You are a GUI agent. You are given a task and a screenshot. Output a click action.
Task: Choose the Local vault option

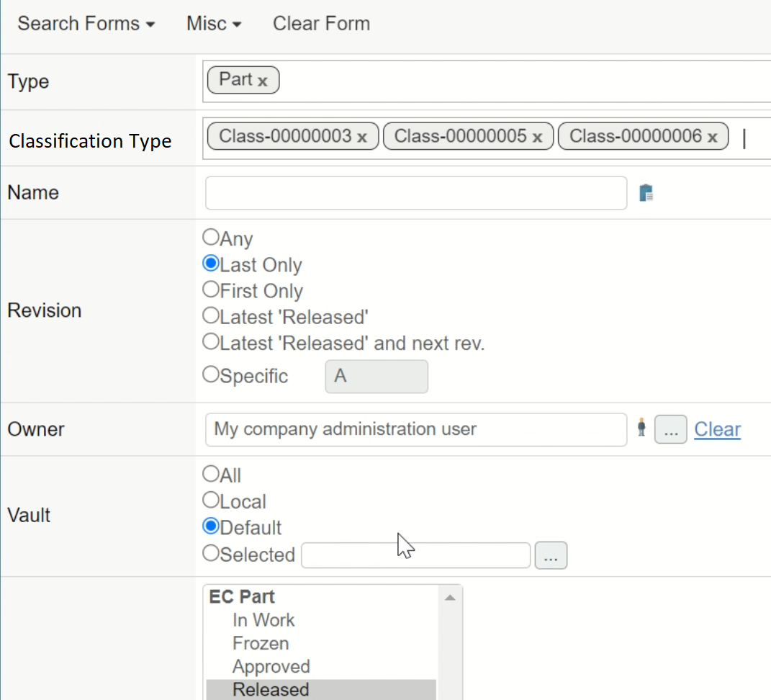[x=211, y=501]
